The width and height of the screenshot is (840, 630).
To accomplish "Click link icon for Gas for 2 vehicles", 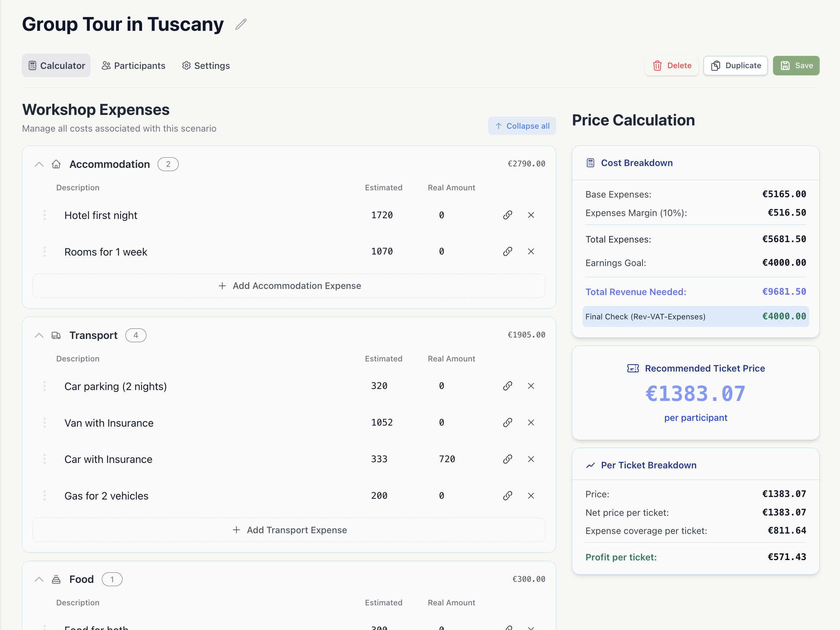I will (x=507, y=496).
